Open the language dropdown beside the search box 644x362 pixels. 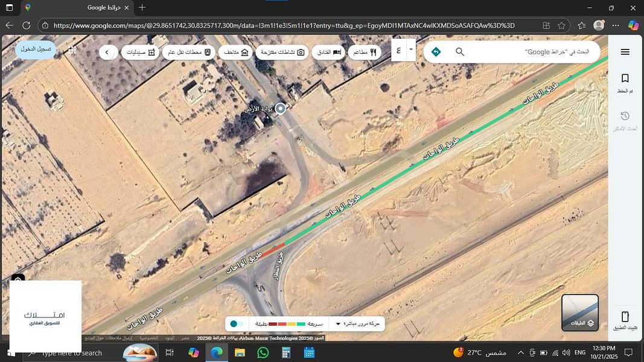[411, 49]
